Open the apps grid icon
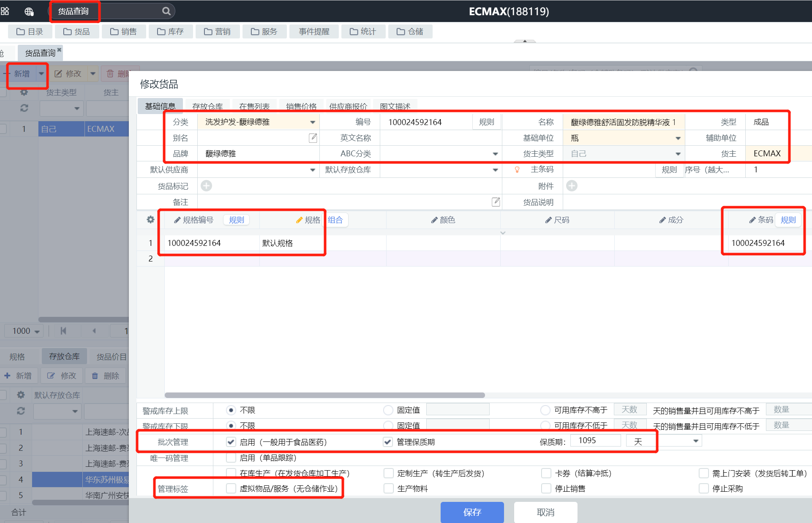This screenshot has height=523, width=812. click(5, 11)
